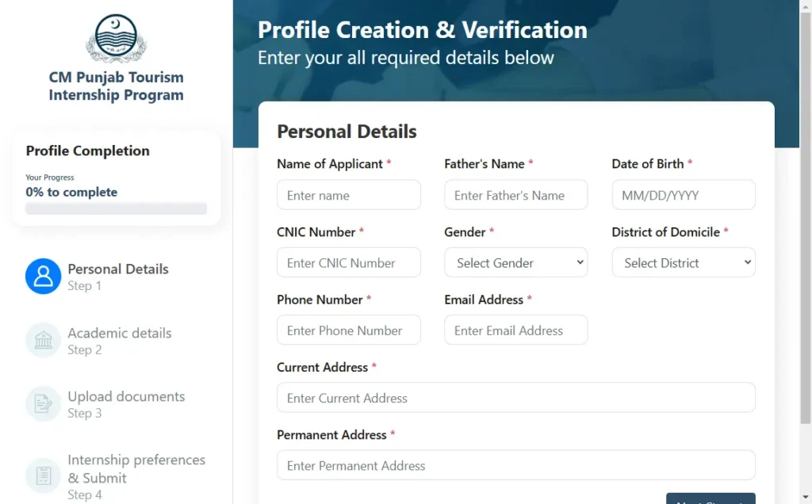
Task: Click the profile completion progress bar
Action: coord(116,208)
